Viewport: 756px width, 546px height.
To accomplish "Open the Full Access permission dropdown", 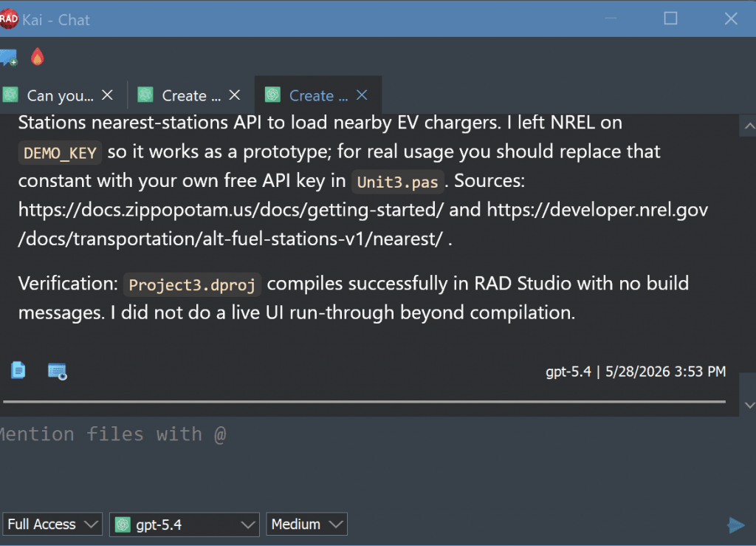I will point(52,525).
